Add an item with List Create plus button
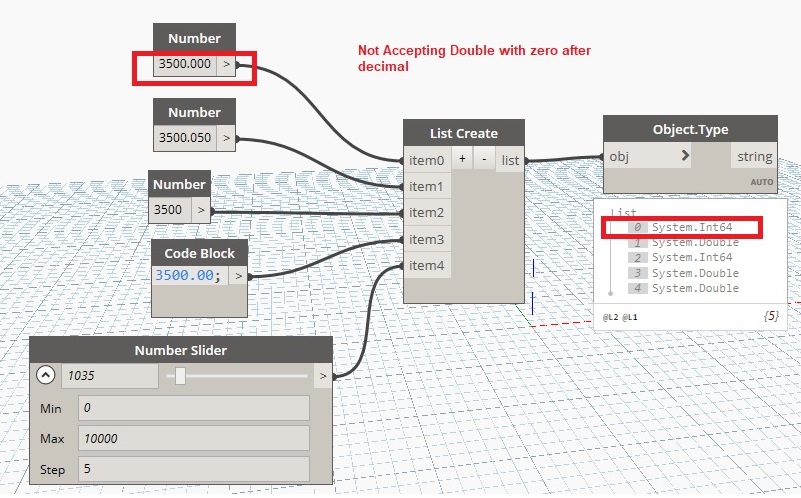This screenshot has height=498, width=801. coord(462,159)
